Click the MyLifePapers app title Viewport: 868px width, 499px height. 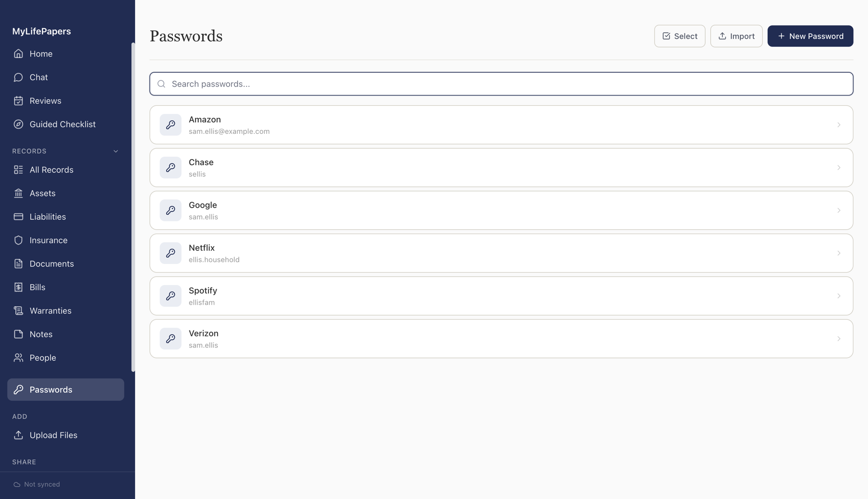tap(42, 31)
